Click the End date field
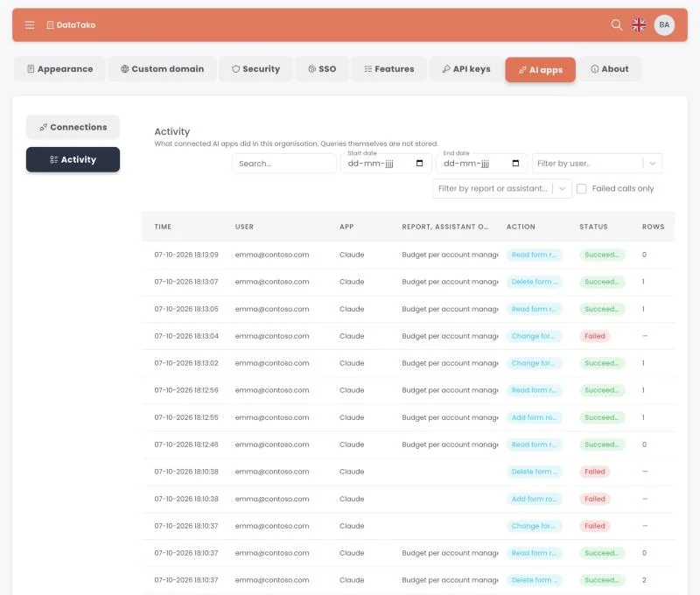Viewport: 700px width, 595px height. (x=482, y=164)
